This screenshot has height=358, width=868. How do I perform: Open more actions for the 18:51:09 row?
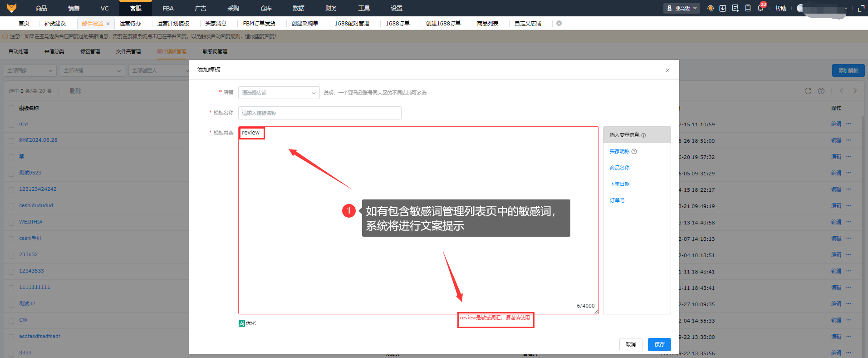848,140
